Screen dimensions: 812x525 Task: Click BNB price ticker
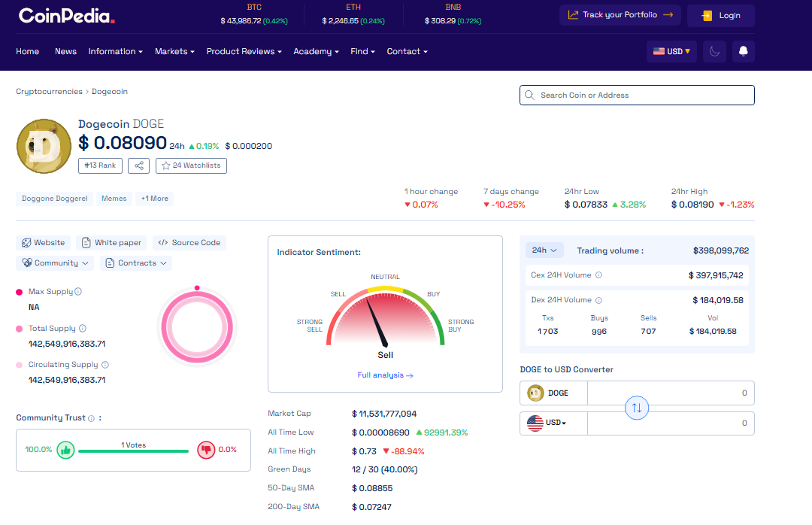(x=453, y=14)
